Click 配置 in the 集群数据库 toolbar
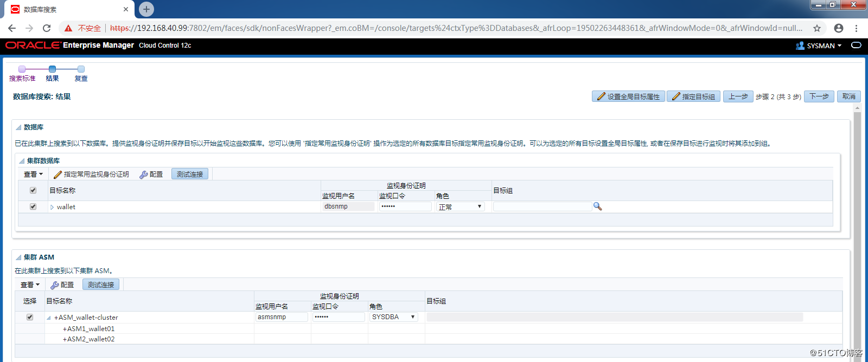This screenshot has height=362, width=868. (151, 174)
